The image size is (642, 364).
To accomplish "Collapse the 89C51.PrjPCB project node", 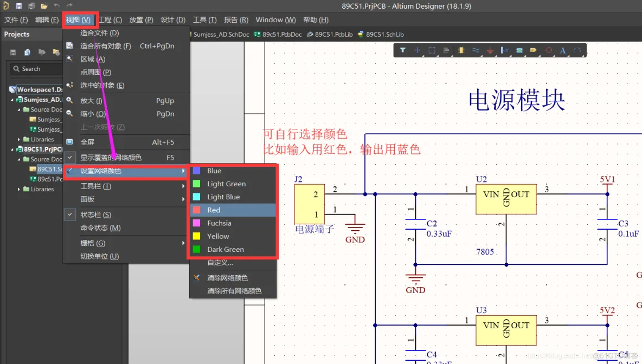I will tap(12, 149).
